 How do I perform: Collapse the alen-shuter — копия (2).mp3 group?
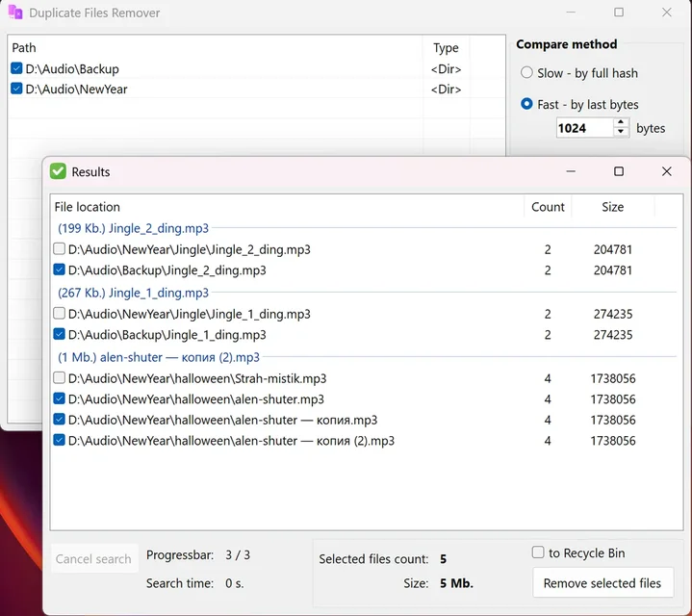click(159, 357)
